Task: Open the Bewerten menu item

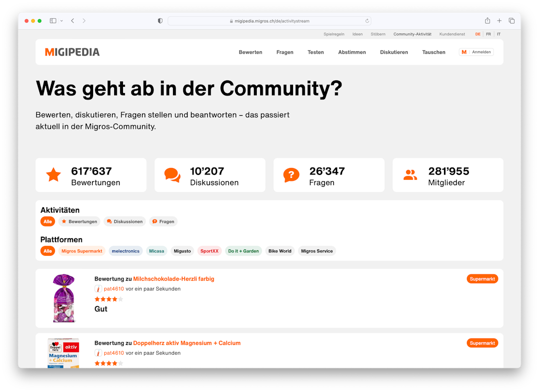Action: click(250, 52)
